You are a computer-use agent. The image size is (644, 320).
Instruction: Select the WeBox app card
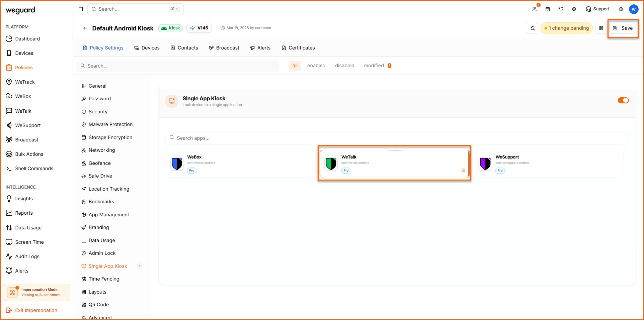tap(240, 164)
